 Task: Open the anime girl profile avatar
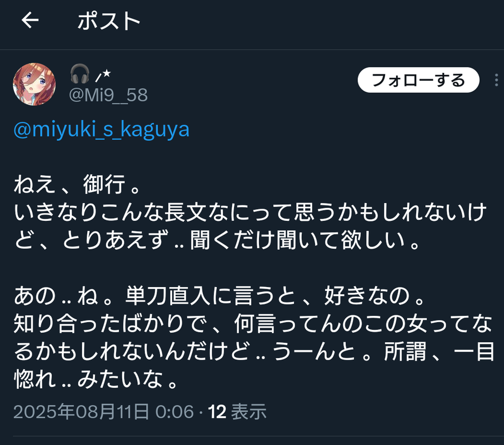tap(34, 85)
